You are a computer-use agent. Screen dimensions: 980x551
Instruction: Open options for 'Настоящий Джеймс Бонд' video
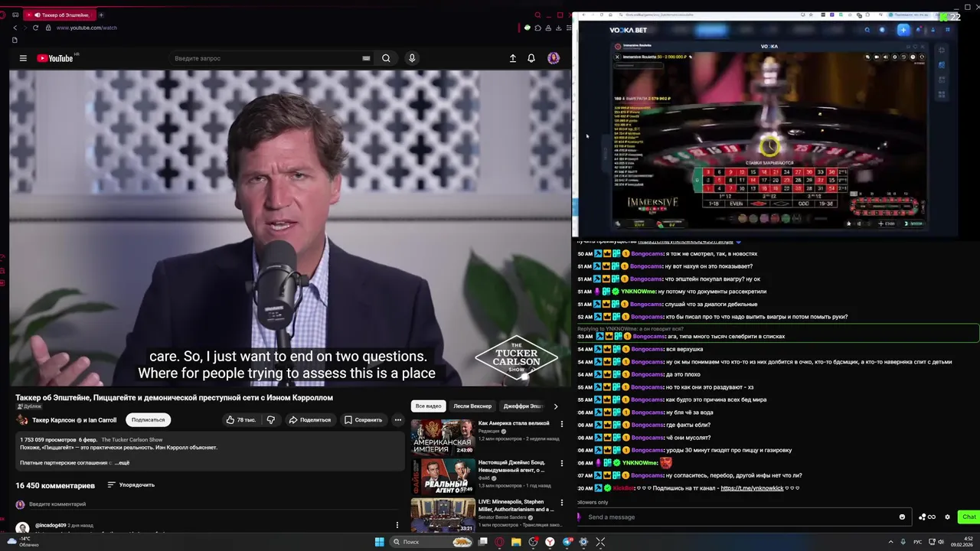pyautogui.click(x=561, y=463)
